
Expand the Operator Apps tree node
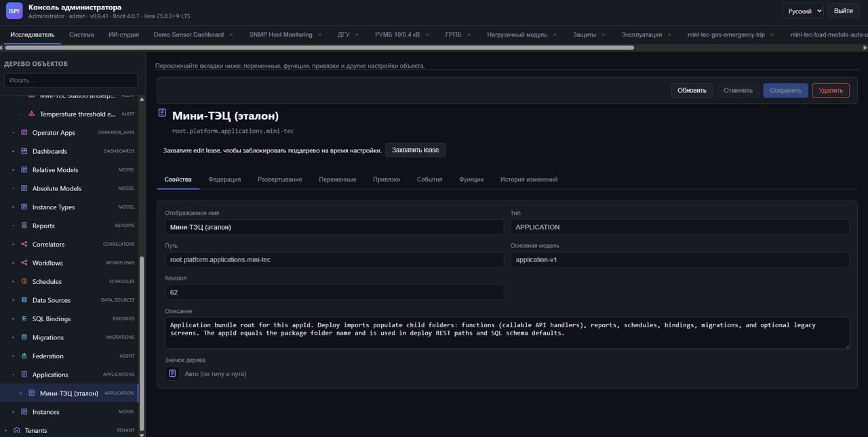(x=14, y=133)
